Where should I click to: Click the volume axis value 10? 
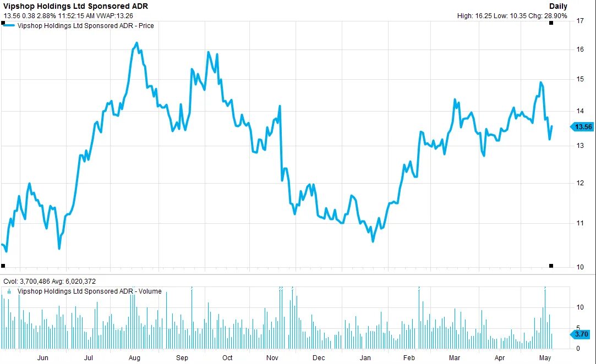580,307
